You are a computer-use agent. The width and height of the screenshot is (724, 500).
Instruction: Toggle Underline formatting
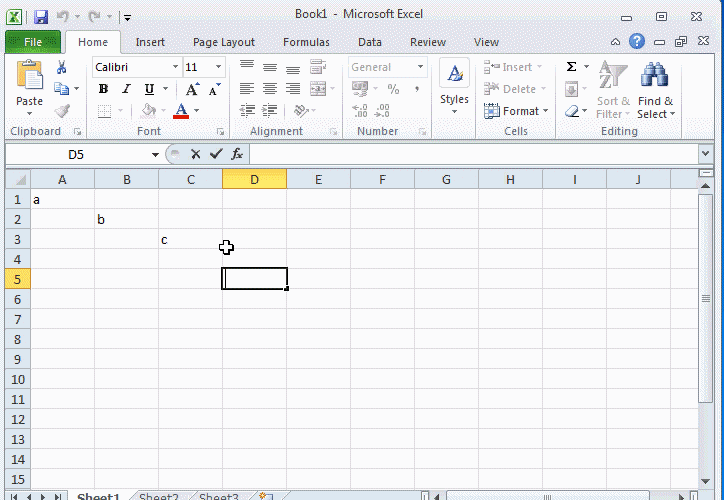149,89
